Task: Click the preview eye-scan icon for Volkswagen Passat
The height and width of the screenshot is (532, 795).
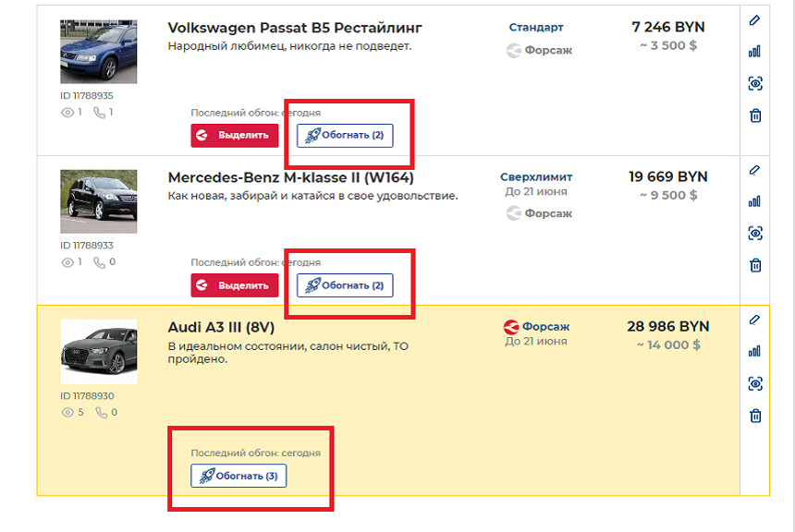Action: pyautogui.click(x=755, y=84)
